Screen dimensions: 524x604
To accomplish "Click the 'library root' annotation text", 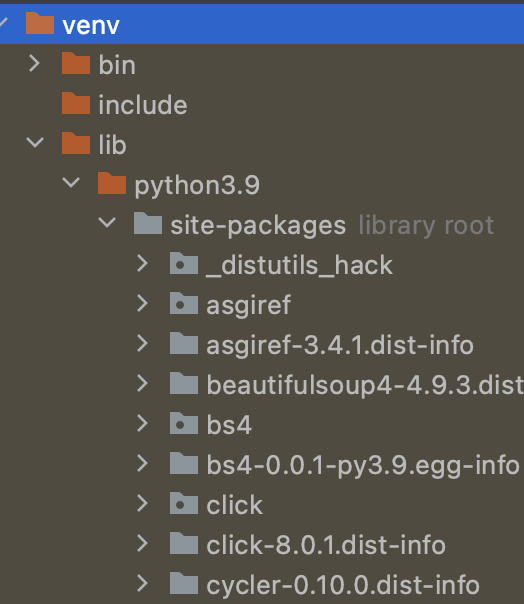I will (426, 226).
